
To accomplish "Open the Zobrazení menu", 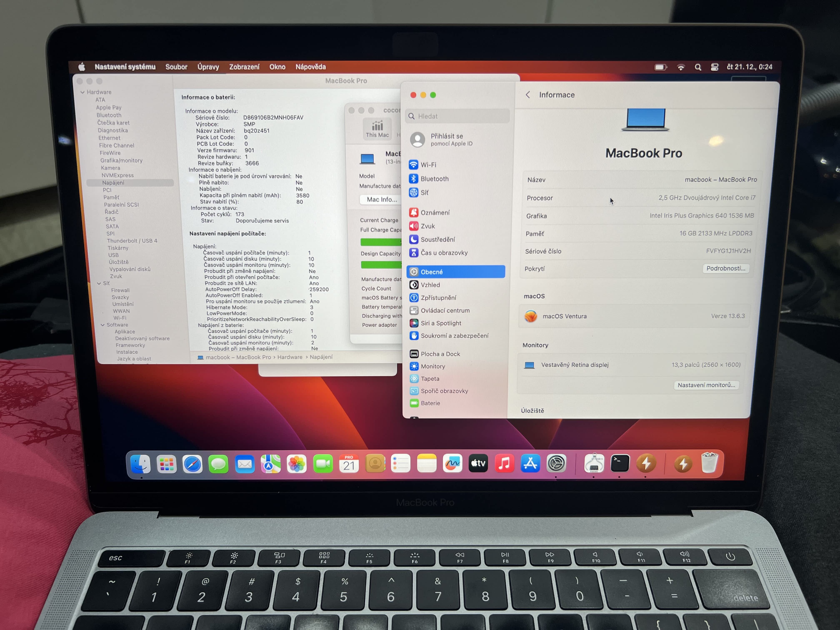I will click(x=244, y=67).
